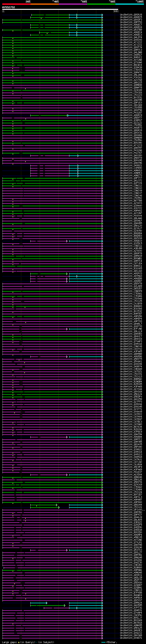Click the orange ~40% identity legend segment

[x=45, y=4]
